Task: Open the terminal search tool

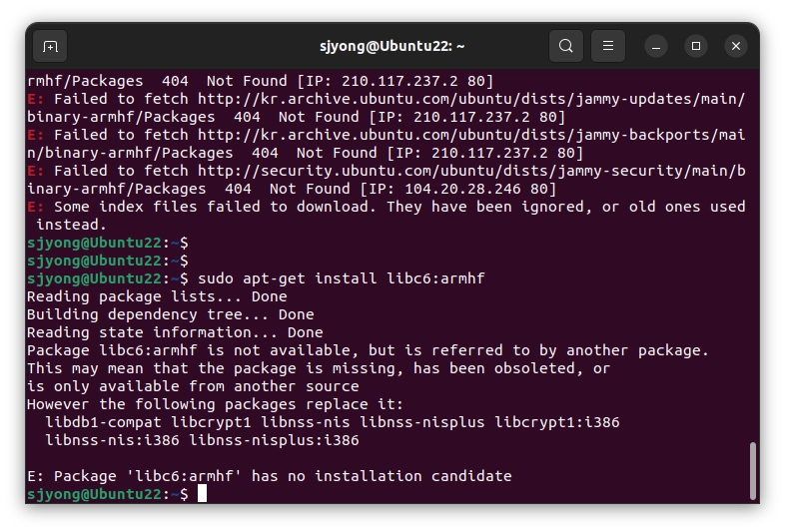Action: pyautogui.click(x=565, y=46)
